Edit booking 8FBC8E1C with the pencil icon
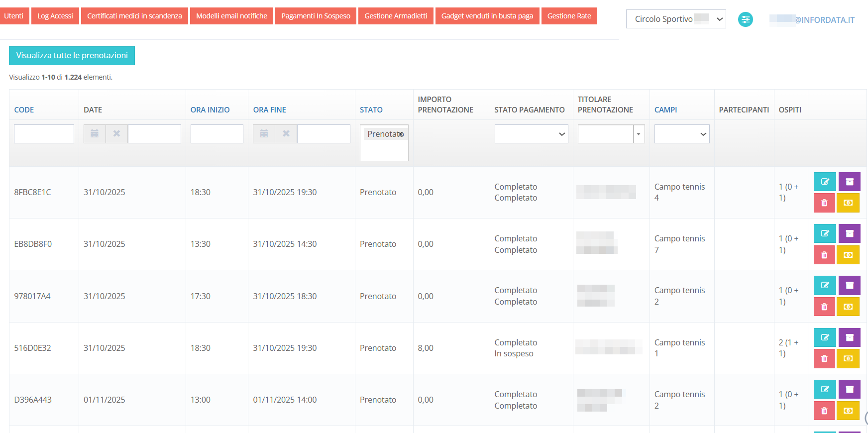Screen dimensions: 868x433 [x=824, y=182]
